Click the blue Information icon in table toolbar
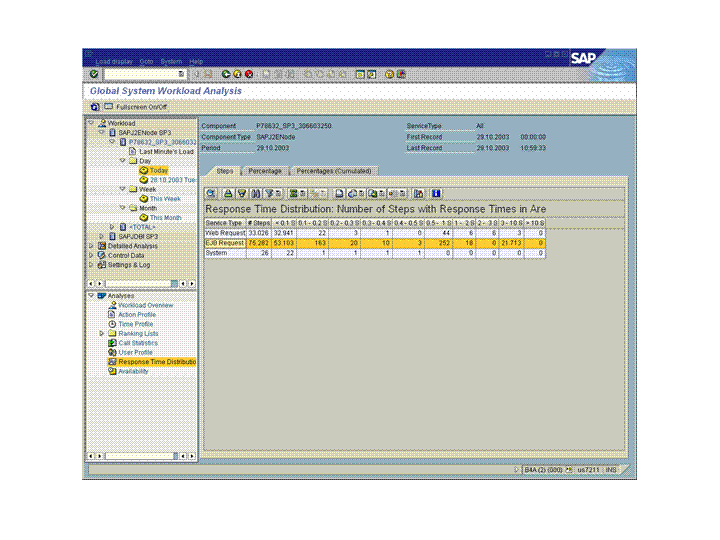This screenshot has height=540, width=720. [x=437, y=193]
